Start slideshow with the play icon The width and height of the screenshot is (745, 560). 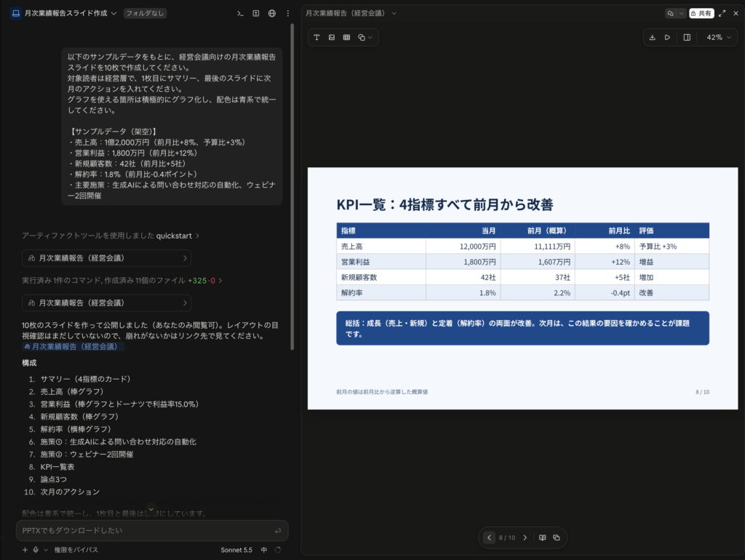[x=668, y=38]
